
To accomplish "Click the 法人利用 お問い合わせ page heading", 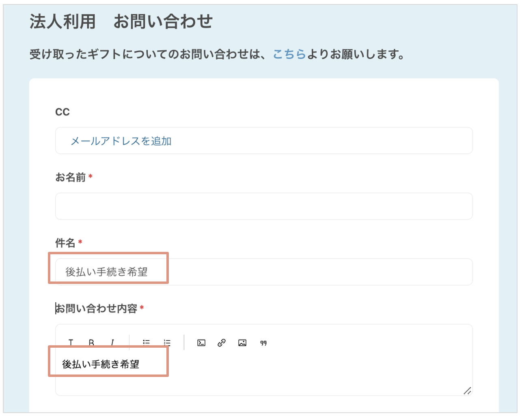I will (121, 22).
